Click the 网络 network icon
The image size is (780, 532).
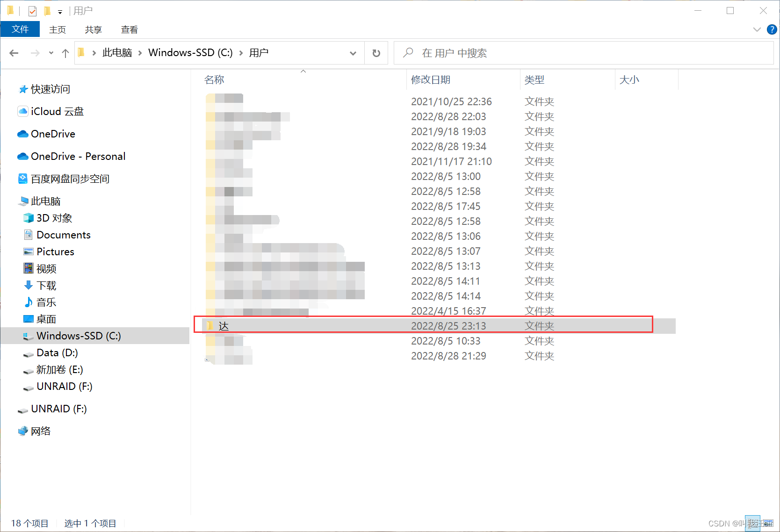pyautogui.click(x=23, y=431)
